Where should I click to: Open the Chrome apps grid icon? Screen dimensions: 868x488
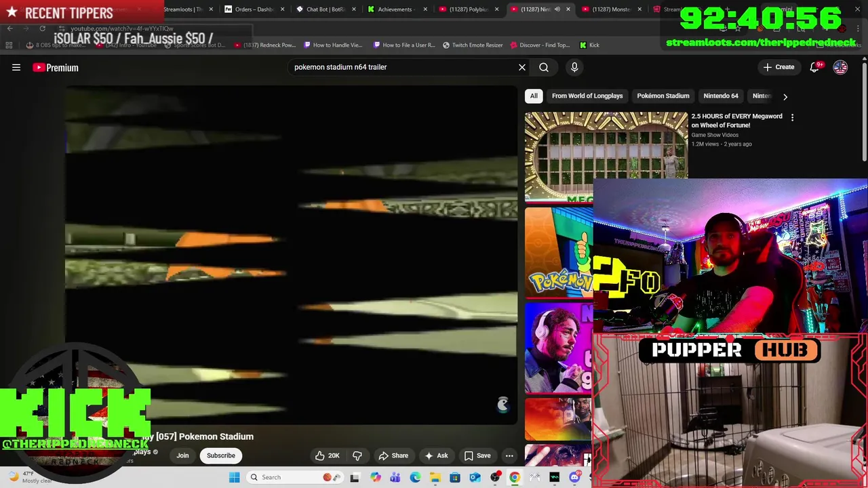tap(9, 45)
